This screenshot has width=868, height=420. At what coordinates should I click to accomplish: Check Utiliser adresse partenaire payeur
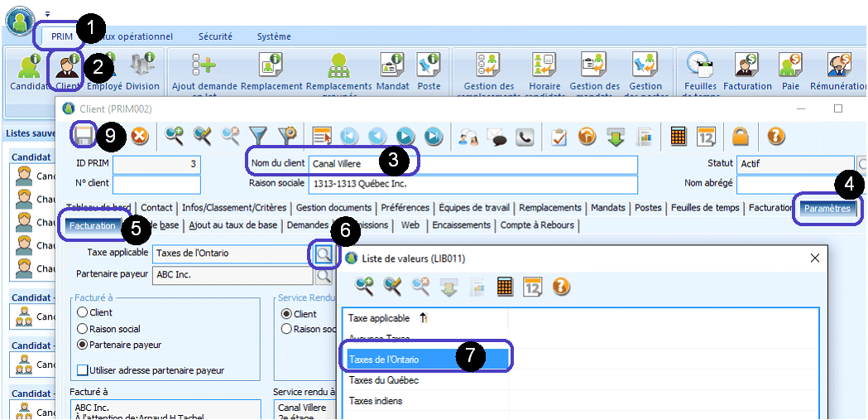tap(83, 370)
